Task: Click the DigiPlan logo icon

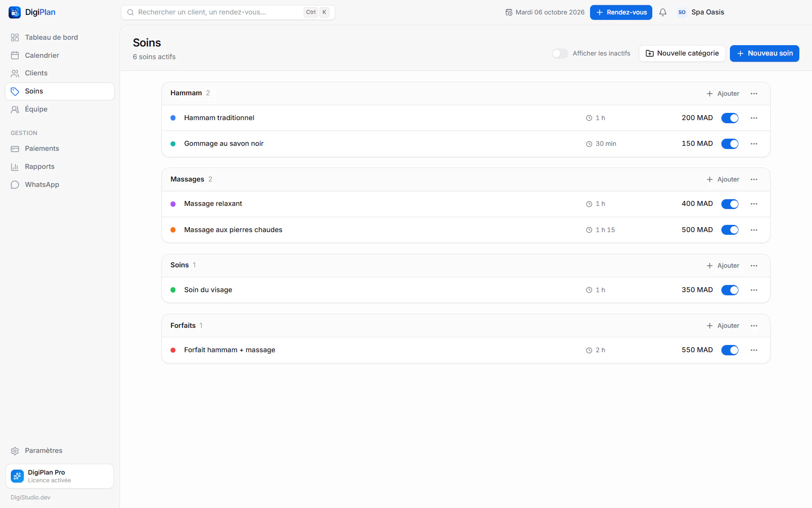Action: [x=14, y=12]
